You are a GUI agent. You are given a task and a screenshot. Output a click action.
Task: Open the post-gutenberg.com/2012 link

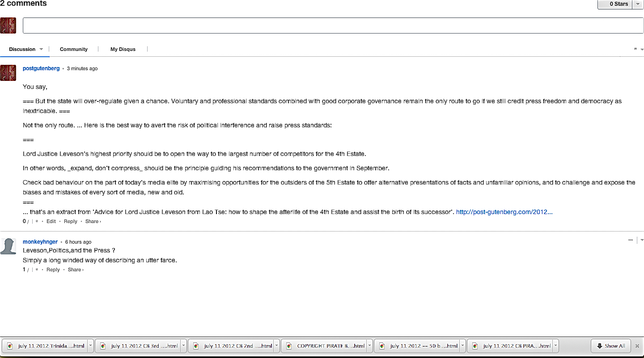(504, 212)
